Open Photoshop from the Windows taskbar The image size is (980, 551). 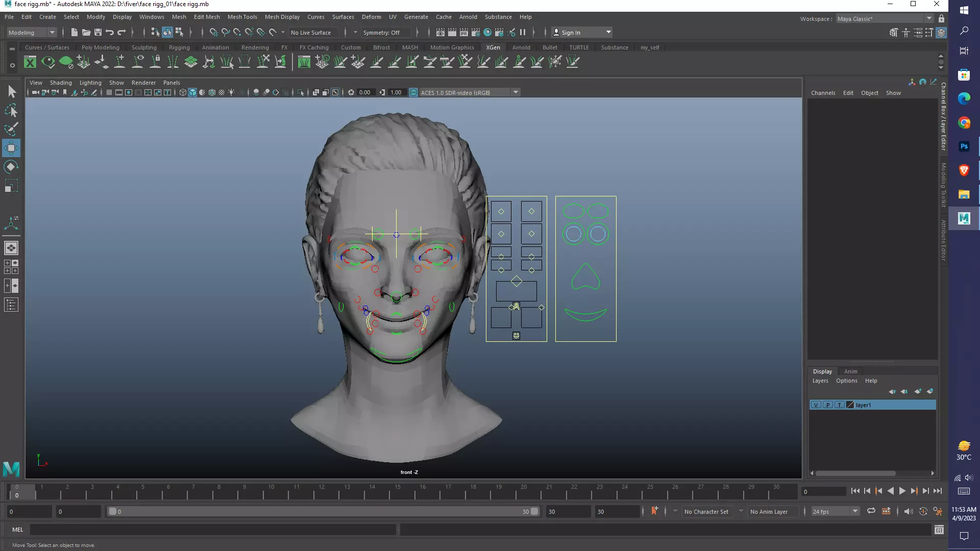point(964,146)
